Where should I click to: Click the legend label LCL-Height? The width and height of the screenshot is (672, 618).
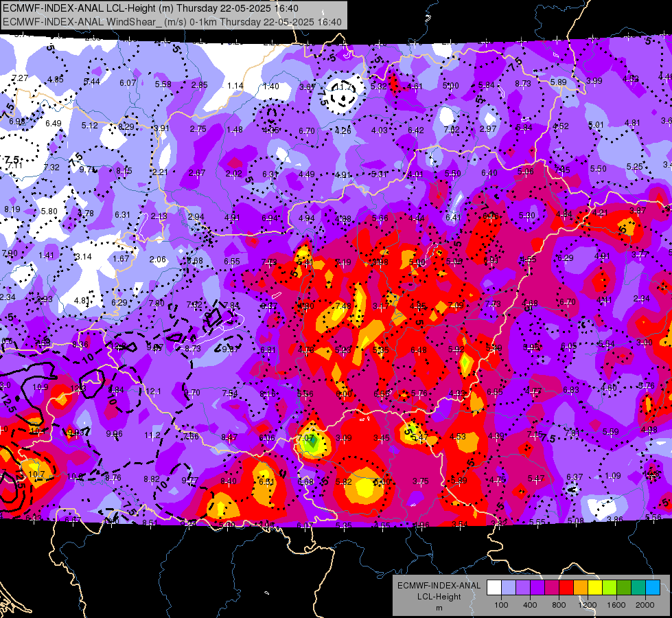tap(439, 597)
